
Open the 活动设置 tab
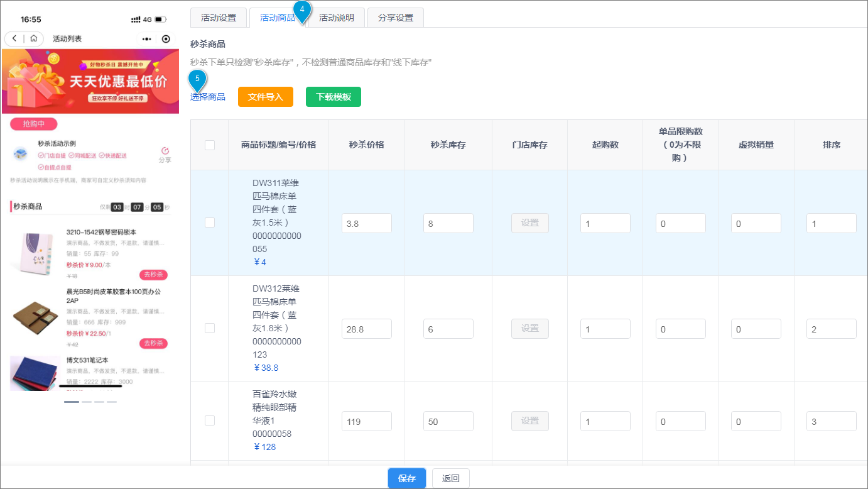point(219,18)
